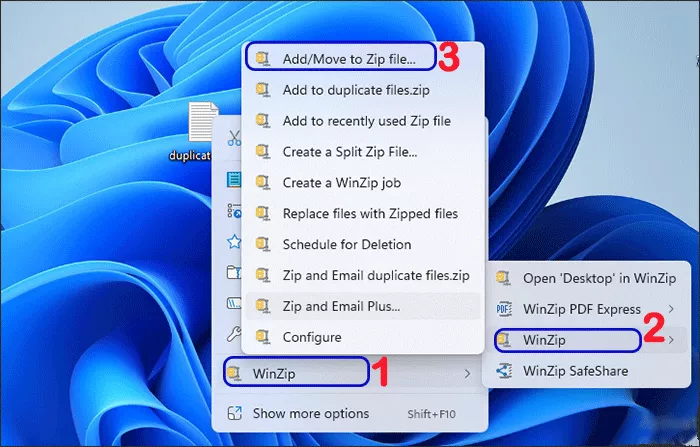Select Create a Split Zip File...

[362, 152]
